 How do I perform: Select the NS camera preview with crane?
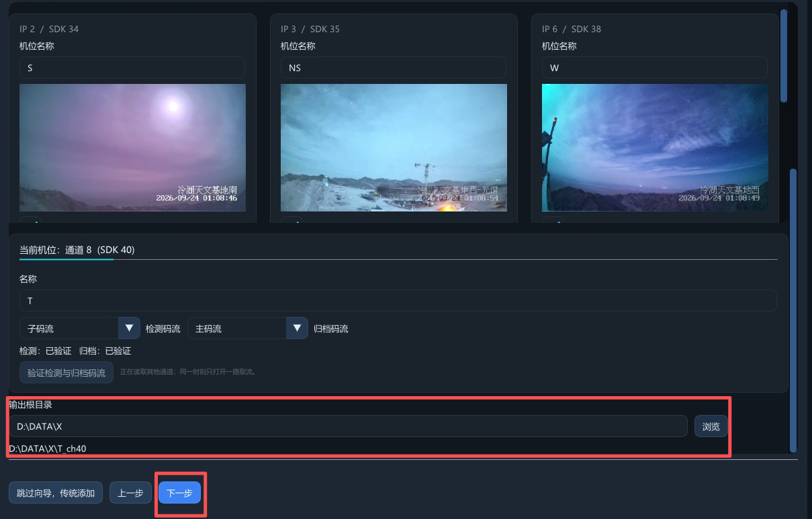click(394, 148)
